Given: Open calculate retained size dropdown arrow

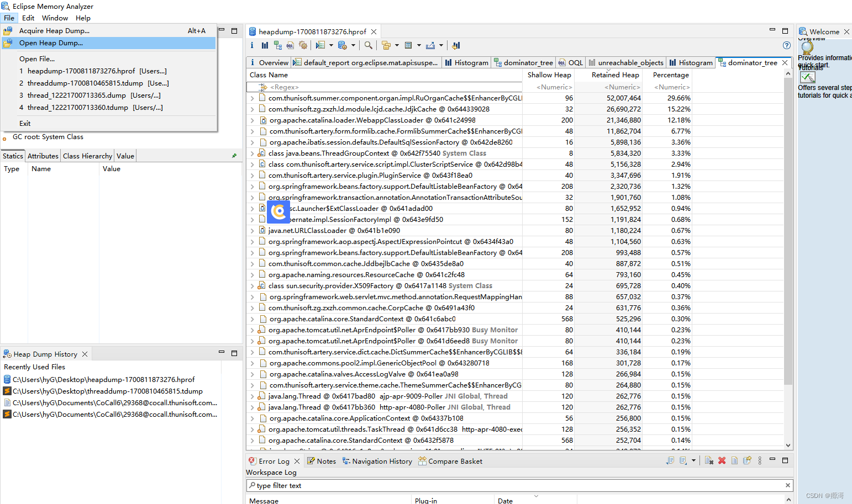Looking at the screenshot, I should [419, 45].
